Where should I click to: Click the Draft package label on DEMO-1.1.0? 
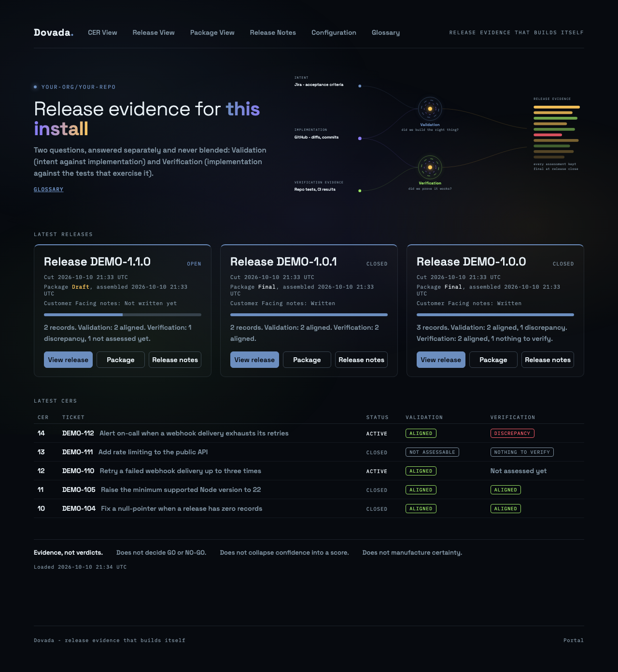(x=81, y=287)
